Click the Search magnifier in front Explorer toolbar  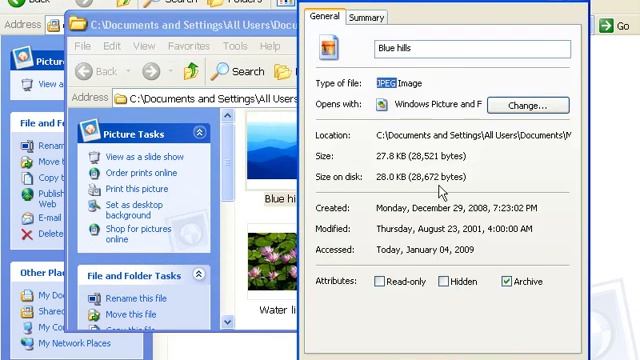220,71
